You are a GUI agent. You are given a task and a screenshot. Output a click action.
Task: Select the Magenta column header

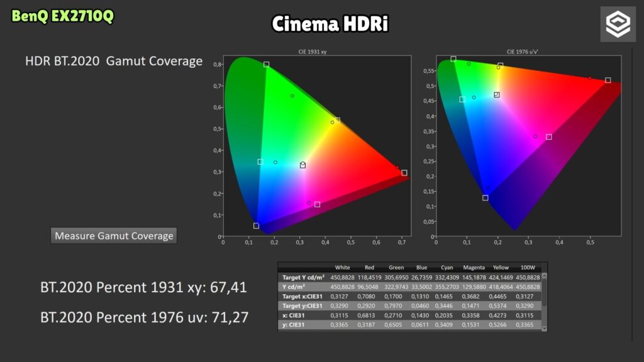[474, 268]
